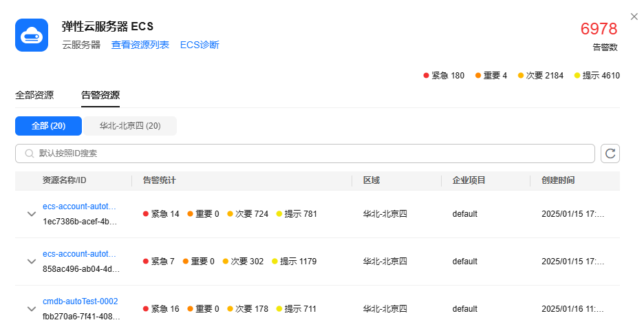Open cmdb-autoTest-0002 resource link
This screenshot has width=644, height=329.
coord(80,301)
